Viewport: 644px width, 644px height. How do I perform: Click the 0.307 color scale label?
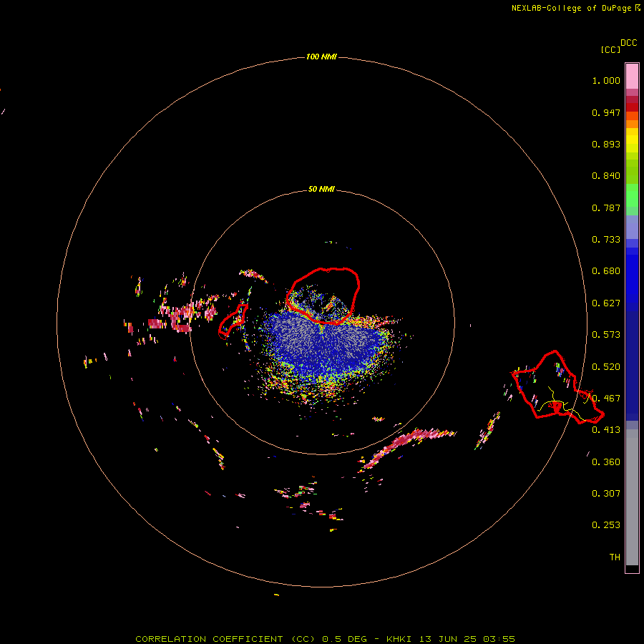click(606, 494)
